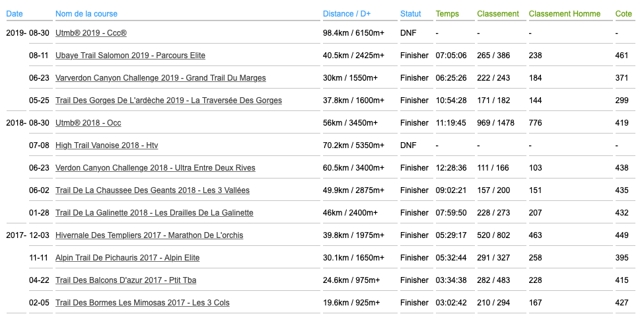Image resolution: width=644 pixels, height=318 pixels.
Task: Open Trail Des Balcons D'azur 2017
Action: pyautogui.click(x=125, y=280)
